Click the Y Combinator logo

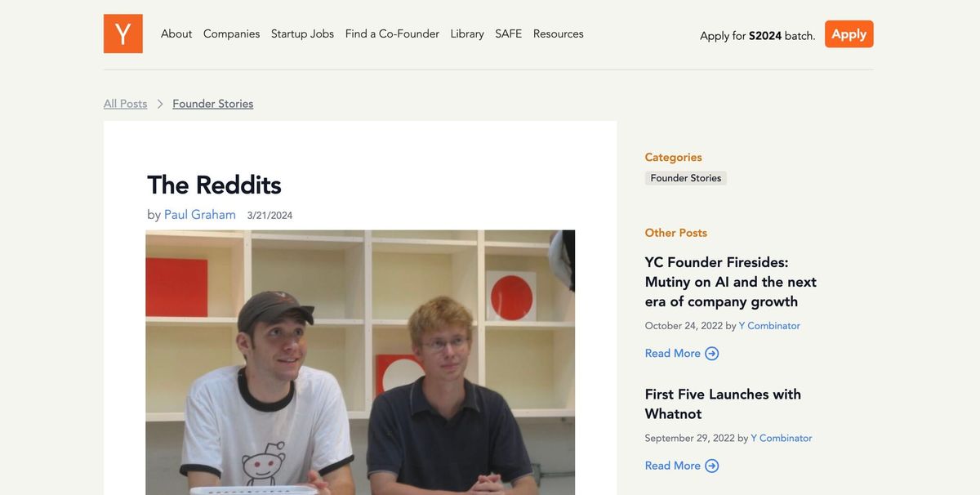pyautogui.click(x=122, y=33)
